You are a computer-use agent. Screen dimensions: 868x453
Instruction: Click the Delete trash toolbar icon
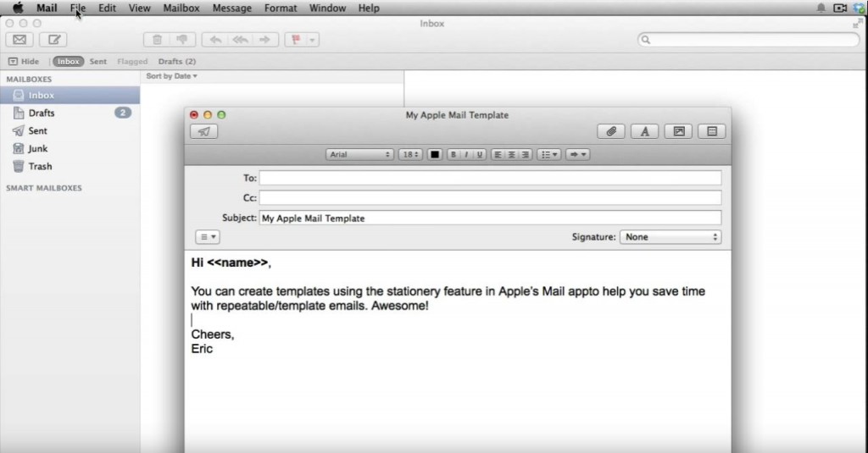click(x=157, y=40)
